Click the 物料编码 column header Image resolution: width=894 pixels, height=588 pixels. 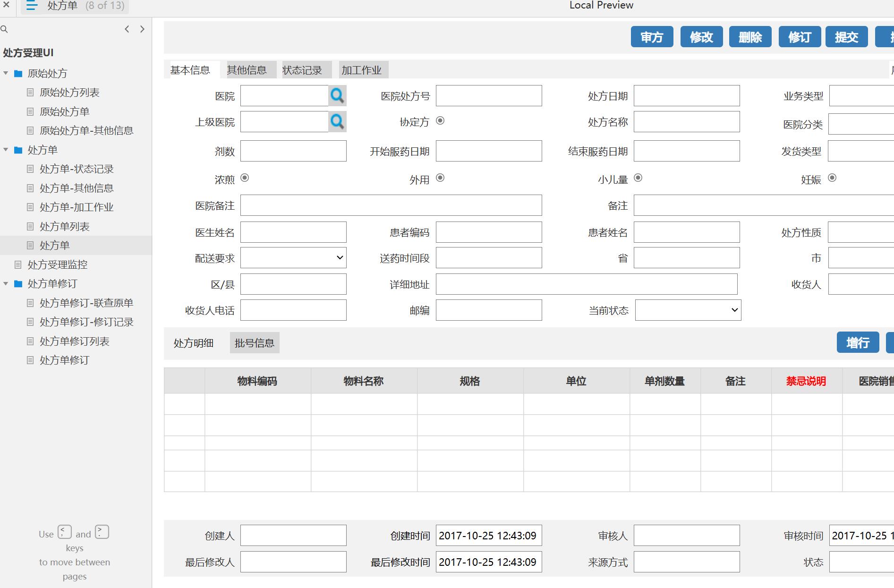point(257,381)
